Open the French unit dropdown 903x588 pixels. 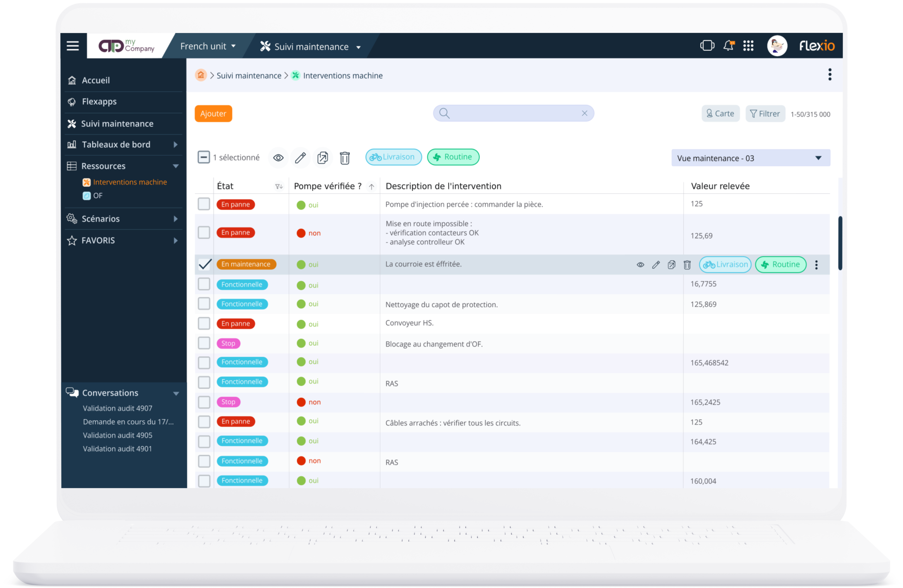208,46
